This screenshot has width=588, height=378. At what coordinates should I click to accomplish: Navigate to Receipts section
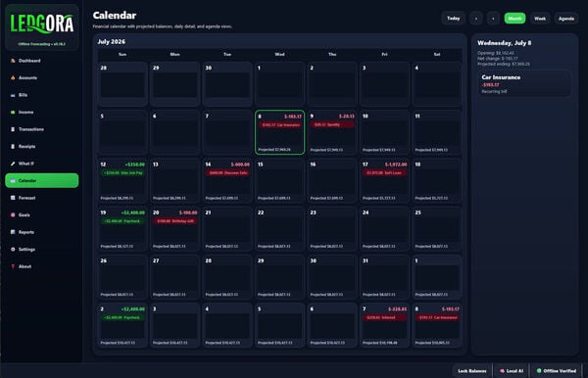coord(42,147)
